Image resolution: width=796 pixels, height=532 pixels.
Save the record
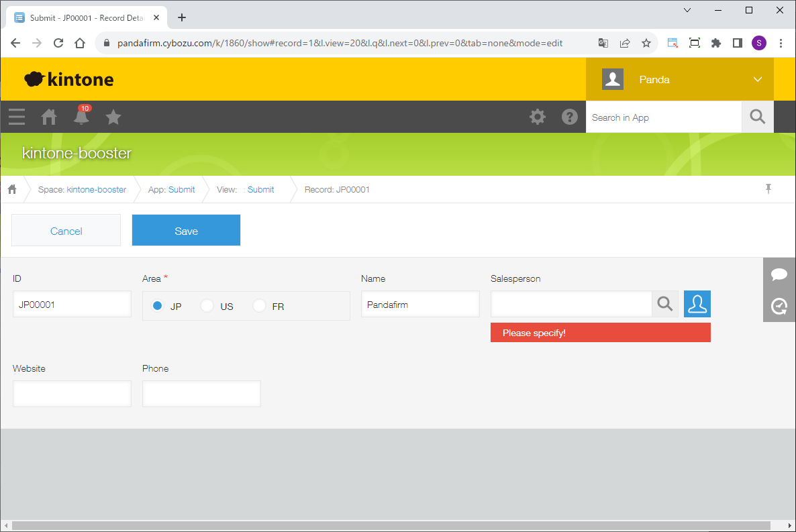(x=186, y=231)
